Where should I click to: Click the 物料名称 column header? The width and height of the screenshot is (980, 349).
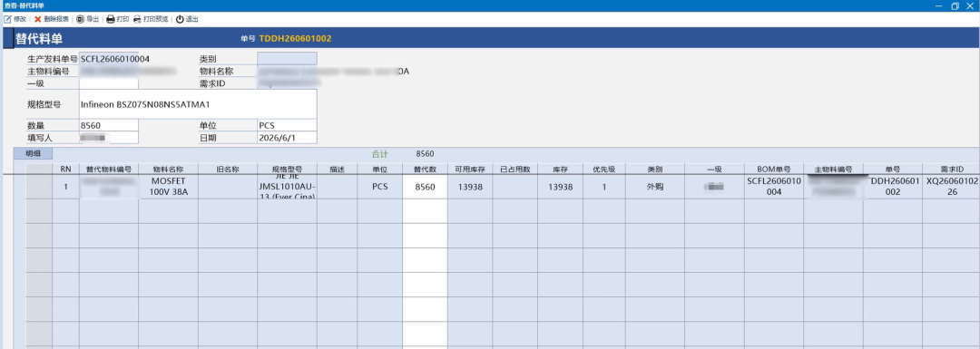[168, 170]
